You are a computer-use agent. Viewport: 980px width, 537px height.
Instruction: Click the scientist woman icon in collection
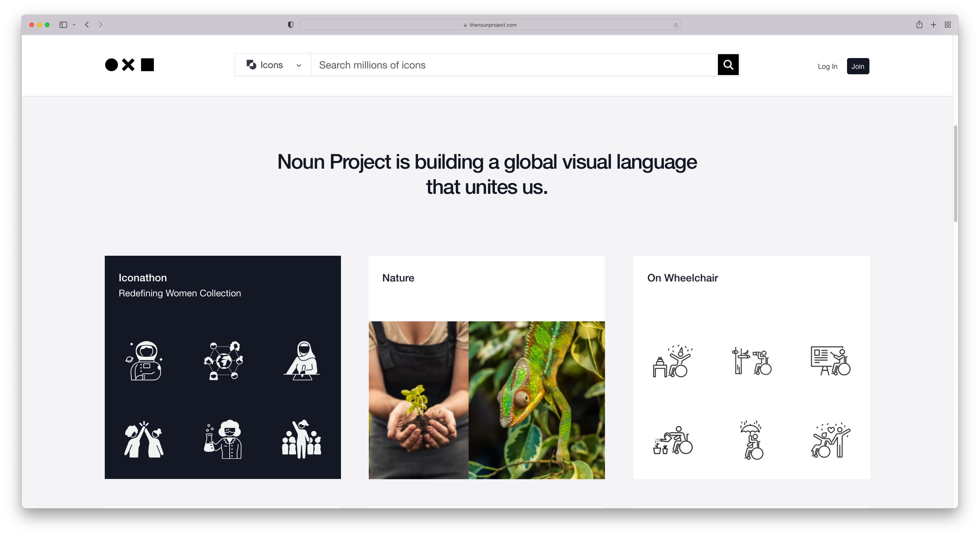223,439
